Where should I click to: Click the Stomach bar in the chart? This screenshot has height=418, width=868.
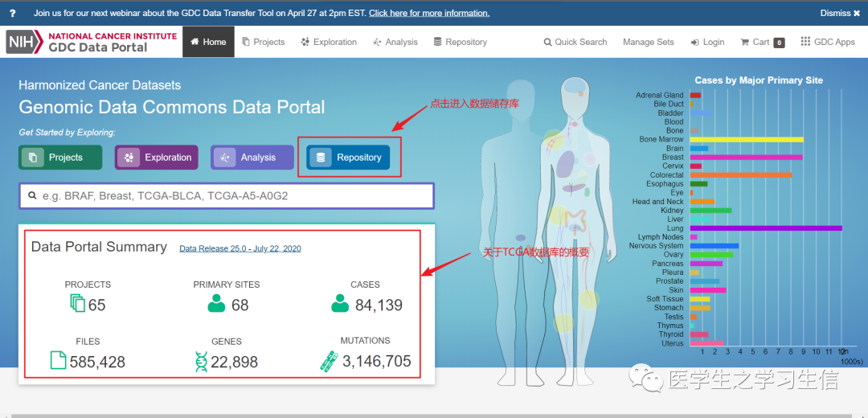click(x=700, y=308)
